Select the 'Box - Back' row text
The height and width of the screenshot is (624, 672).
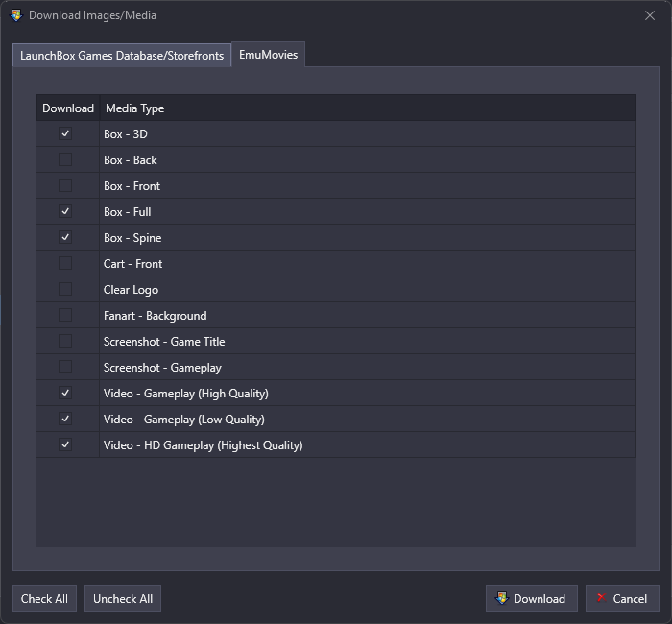(x=131, y=160)
